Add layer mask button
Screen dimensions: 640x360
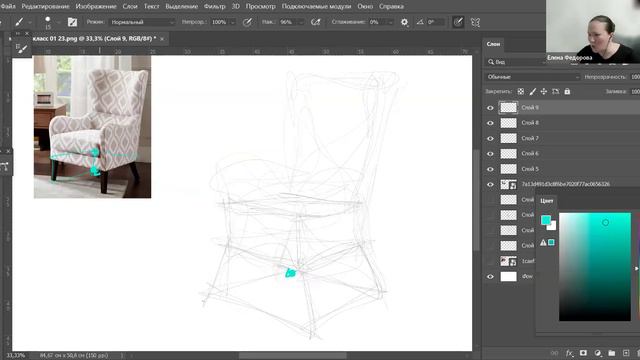583,353
